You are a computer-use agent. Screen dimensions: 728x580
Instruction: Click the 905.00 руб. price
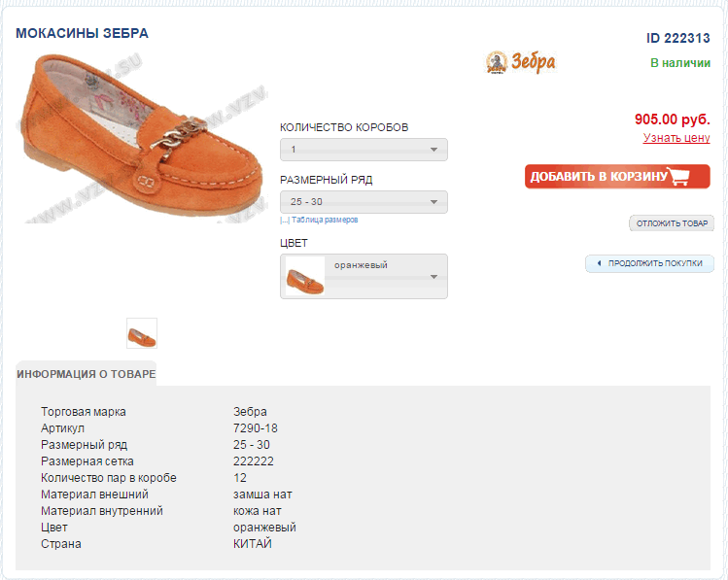coord(672,119)
